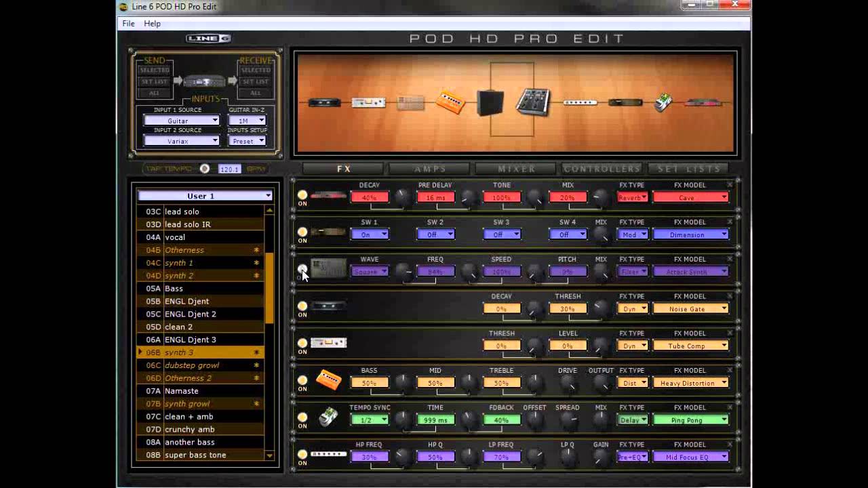Remove the Cave reverb effect with X
This screenshot has height=488, width=868.
pyautogui.click(x=730, y=184)
